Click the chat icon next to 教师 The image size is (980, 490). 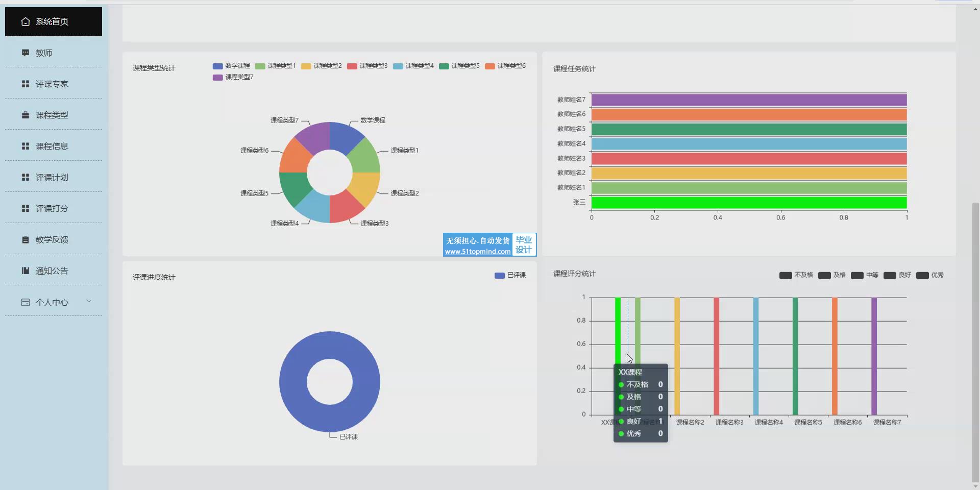(x=26, y=53)
